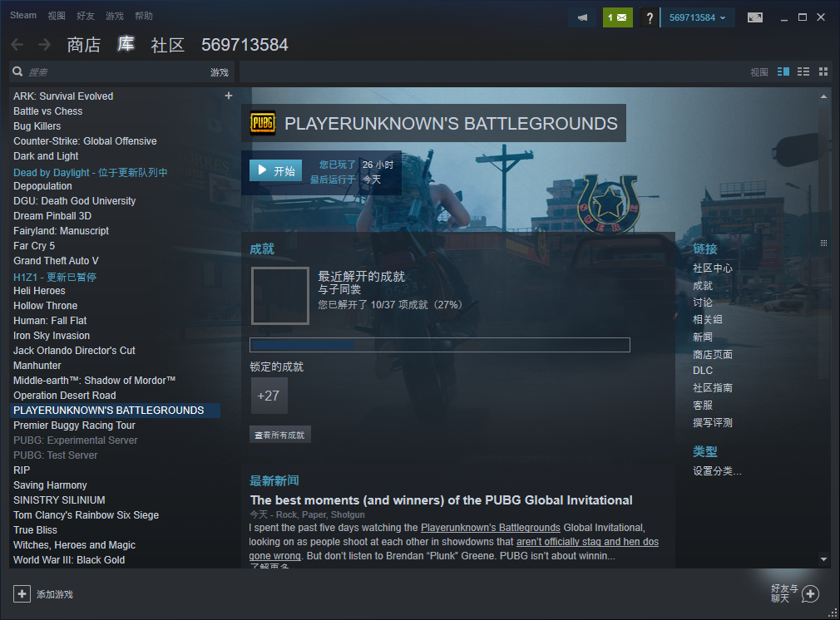
Task: Go to the 库 tab
Action: tap(126, 44)
